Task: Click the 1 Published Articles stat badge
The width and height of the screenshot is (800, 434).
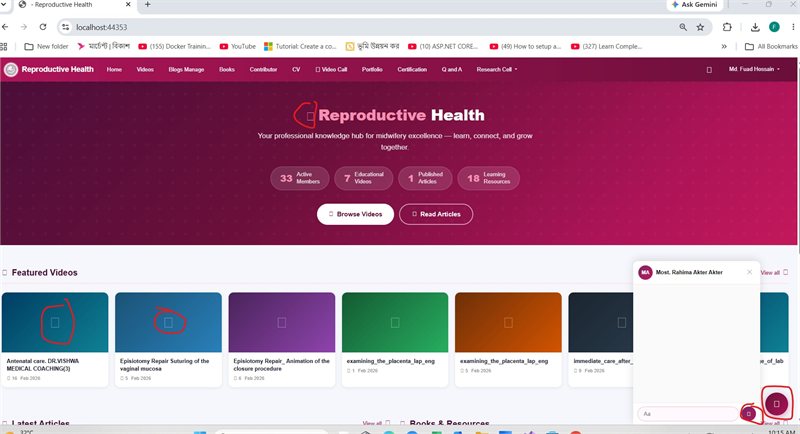Action: 426,178
